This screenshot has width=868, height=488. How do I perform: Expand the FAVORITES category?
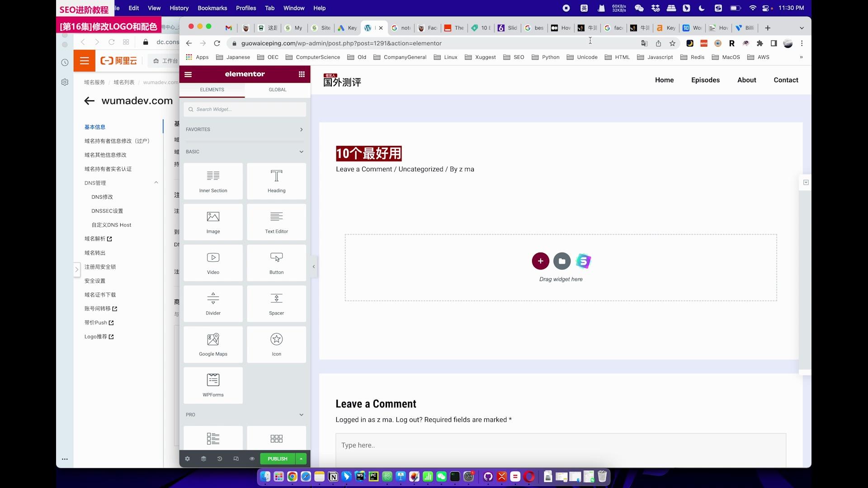[245, 130]
